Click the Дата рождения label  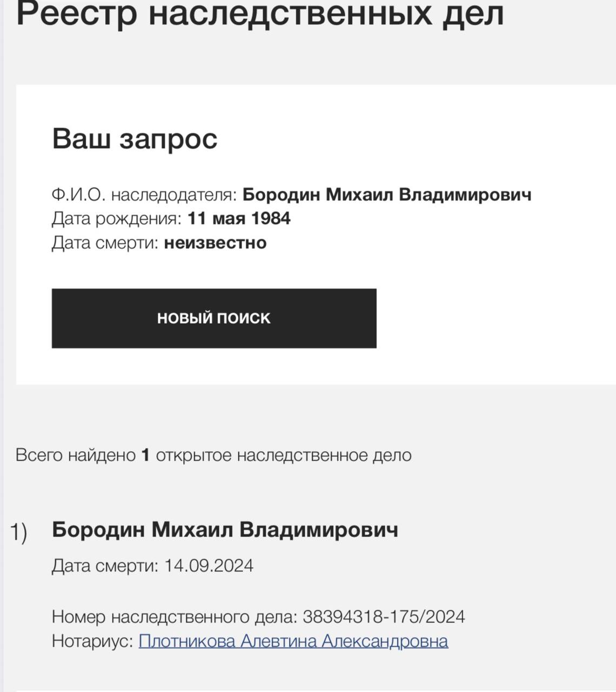(x=117, y=219)
